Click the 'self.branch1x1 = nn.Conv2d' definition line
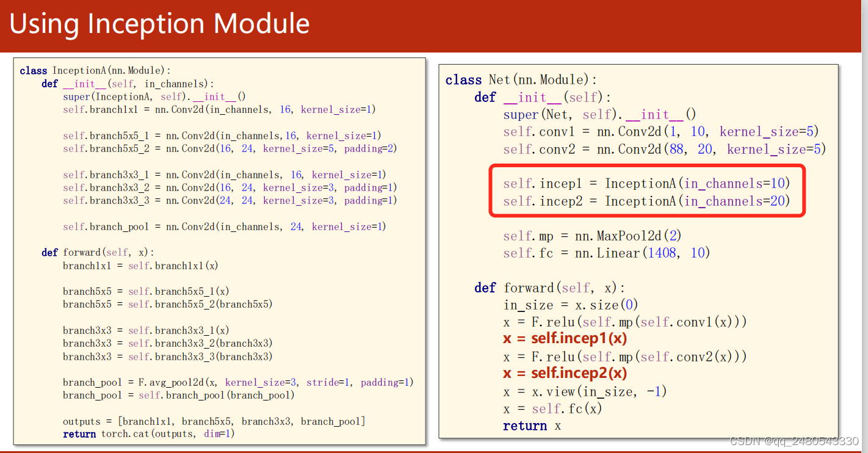Image resolution: width=868 pixels, height=453 pixels. (219, 110)
